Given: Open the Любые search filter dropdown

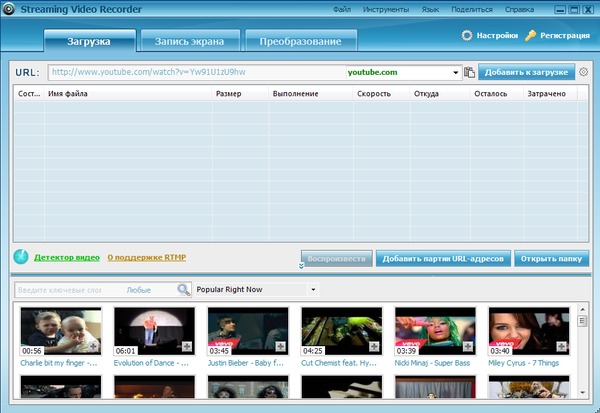Looking at the screenshot, I should 139,290.
